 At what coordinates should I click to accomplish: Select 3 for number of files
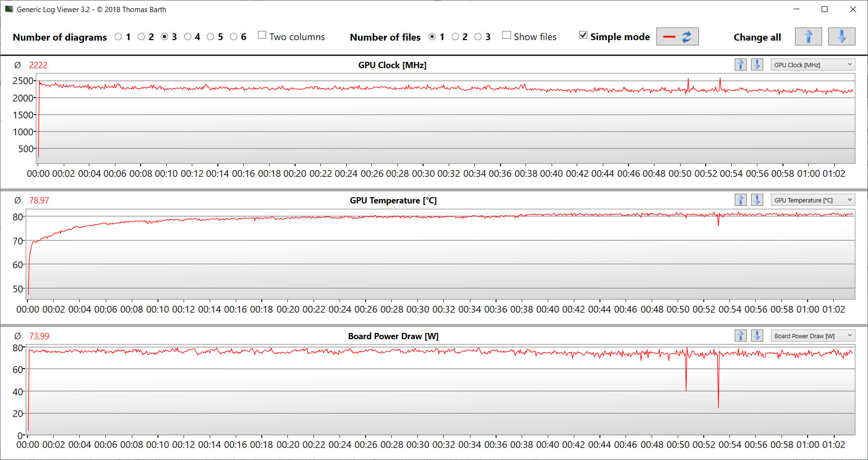478,37
